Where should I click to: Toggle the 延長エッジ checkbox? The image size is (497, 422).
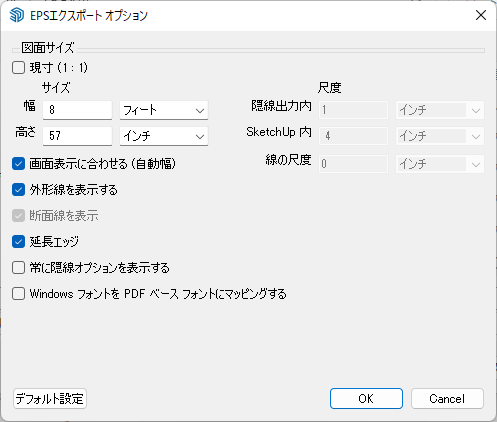(x=18, y=242)
